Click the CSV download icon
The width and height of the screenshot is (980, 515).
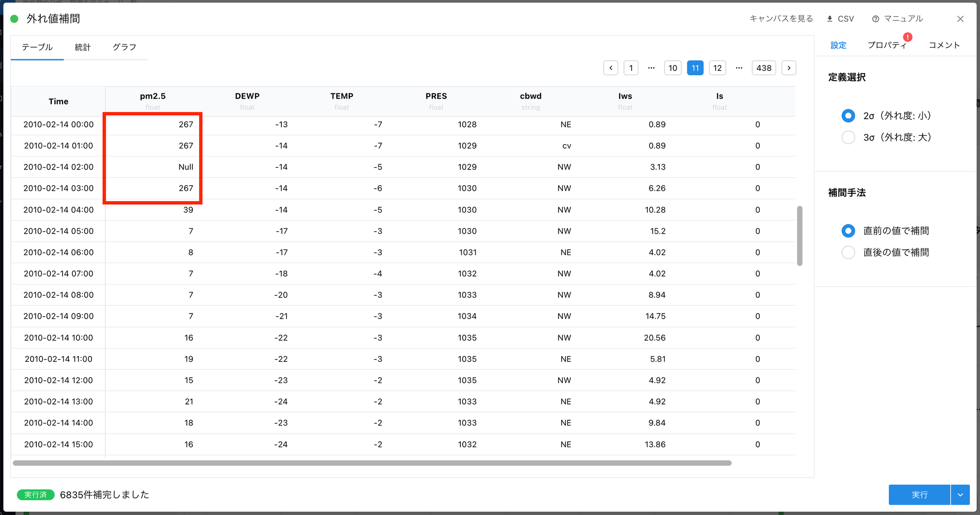pyautogui.click(x=830, y=19)
